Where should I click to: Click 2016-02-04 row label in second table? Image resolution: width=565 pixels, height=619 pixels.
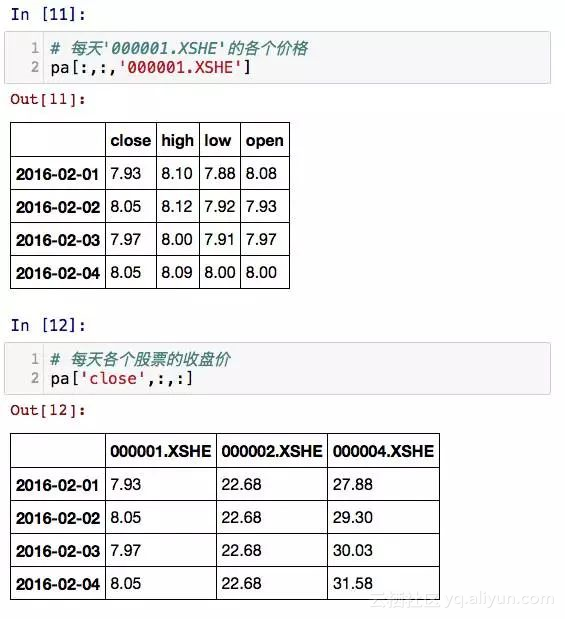[x=58, y=583]
